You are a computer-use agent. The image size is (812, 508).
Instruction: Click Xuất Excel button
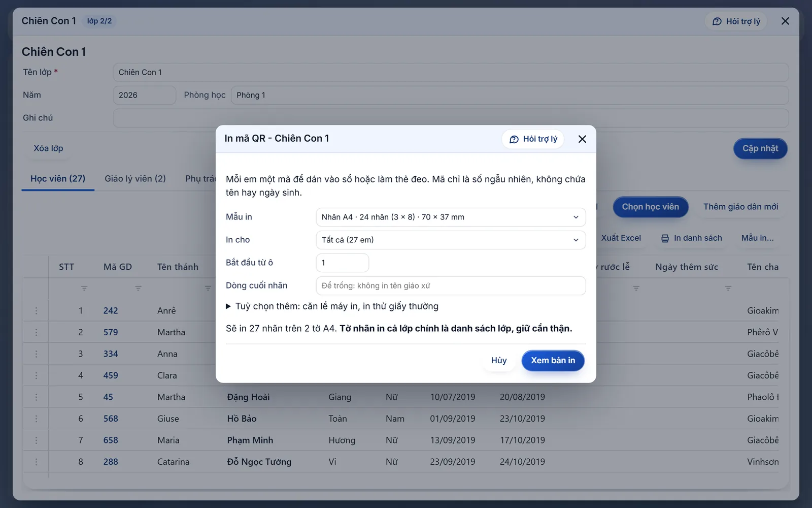point(621,238)
